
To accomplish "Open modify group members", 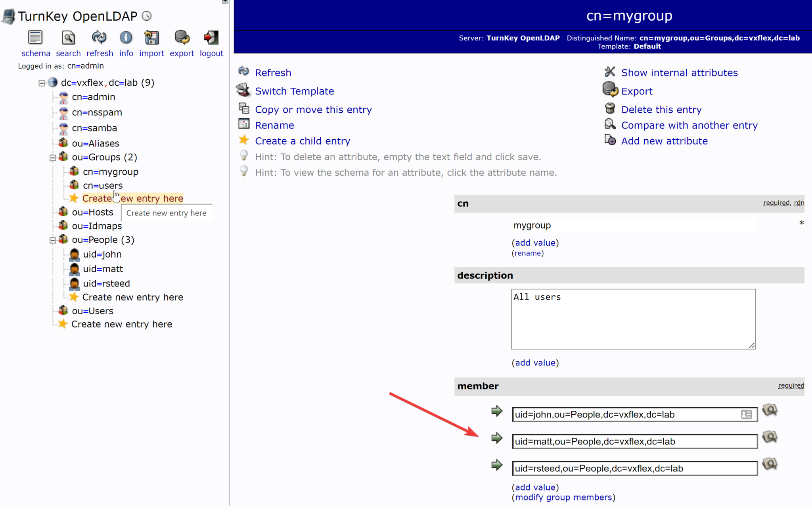I will point(564,497).
